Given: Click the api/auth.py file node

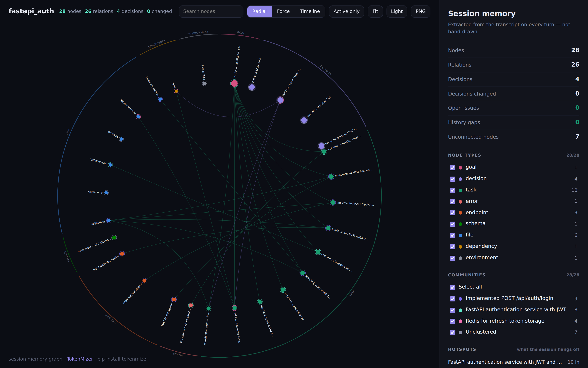Looking at the screenshot, I should pyautogui.click(x=109, y=221).
